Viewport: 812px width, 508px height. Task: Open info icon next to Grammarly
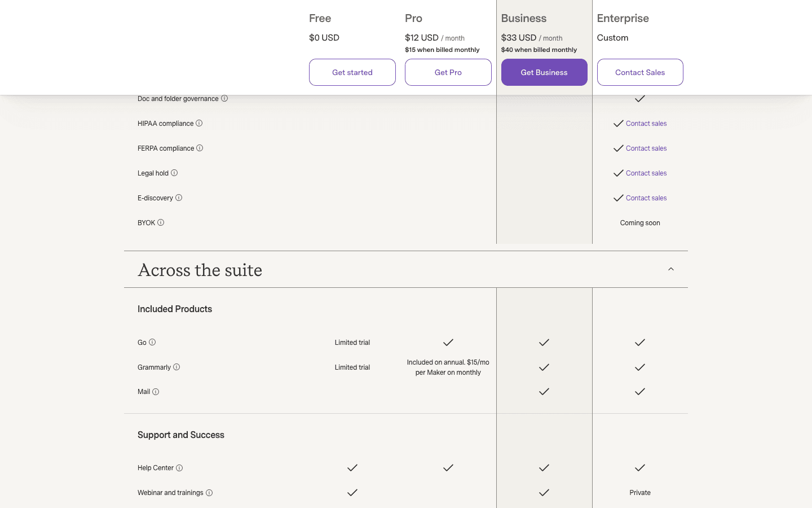tap(176, 367)
